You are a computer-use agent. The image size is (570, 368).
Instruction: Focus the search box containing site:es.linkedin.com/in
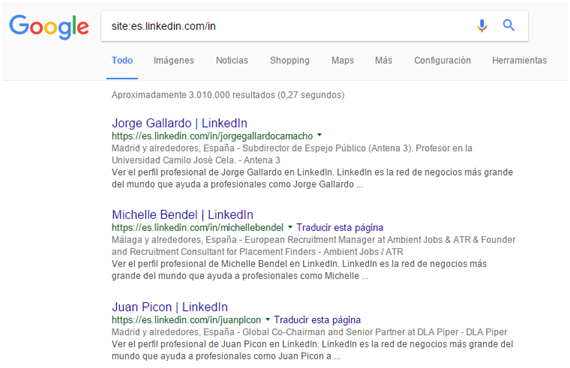click(x=314, y=26)
